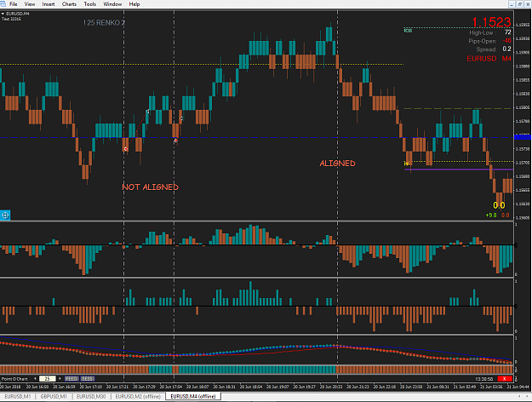Screen dimensions: 532x402
Task: Click the red EURUSD M4 symbol label
Action: (x=489, y=59)
